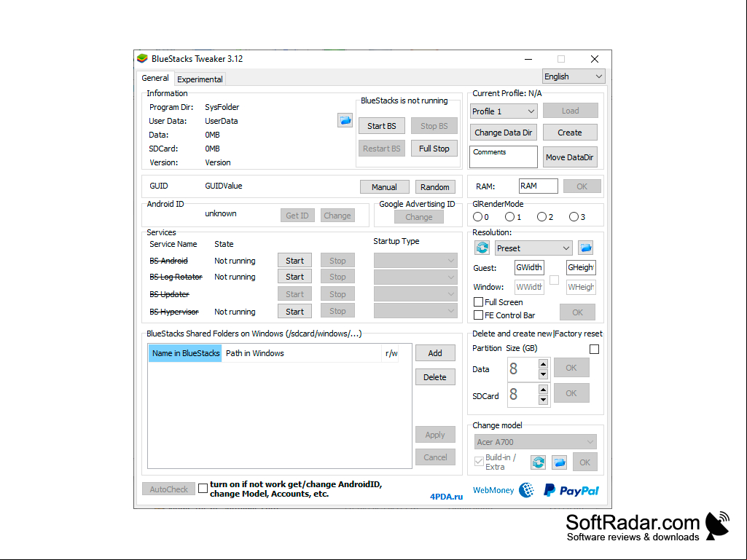This screenshot has height=560, width=747.
Task: Enable the Full Screen checkbox
Action: coord(478,302)
